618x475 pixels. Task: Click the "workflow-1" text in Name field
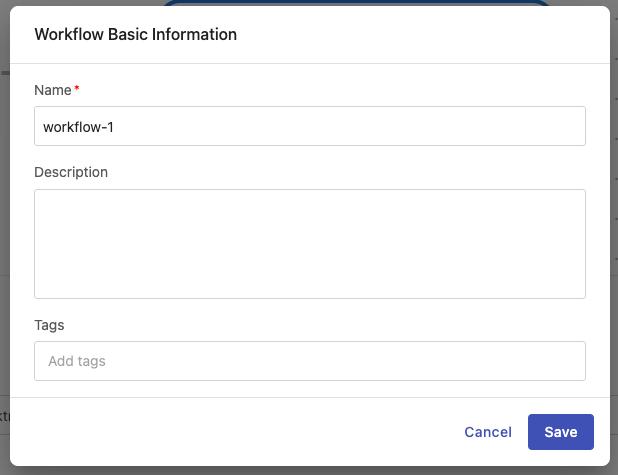[x=79, y=127]
